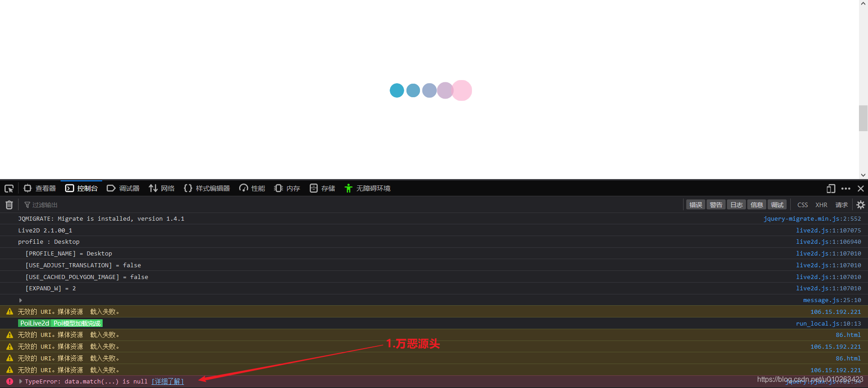Clear console output with trash icon
868x388 pixels.
point(9,205)
